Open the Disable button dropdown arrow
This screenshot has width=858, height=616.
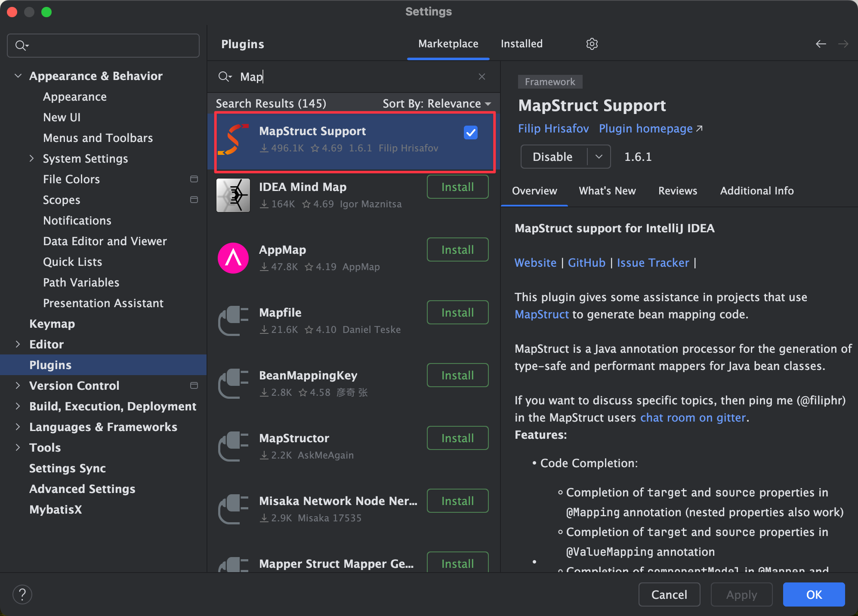click(x=599, y=157)
